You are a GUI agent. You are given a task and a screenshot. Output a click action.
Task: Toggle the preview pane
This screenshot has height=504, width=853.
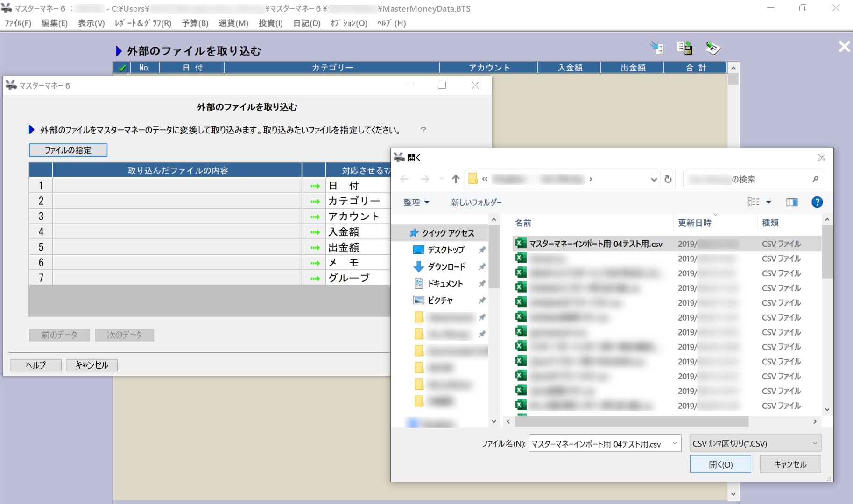pyautogui.click(x=792, y=202)
